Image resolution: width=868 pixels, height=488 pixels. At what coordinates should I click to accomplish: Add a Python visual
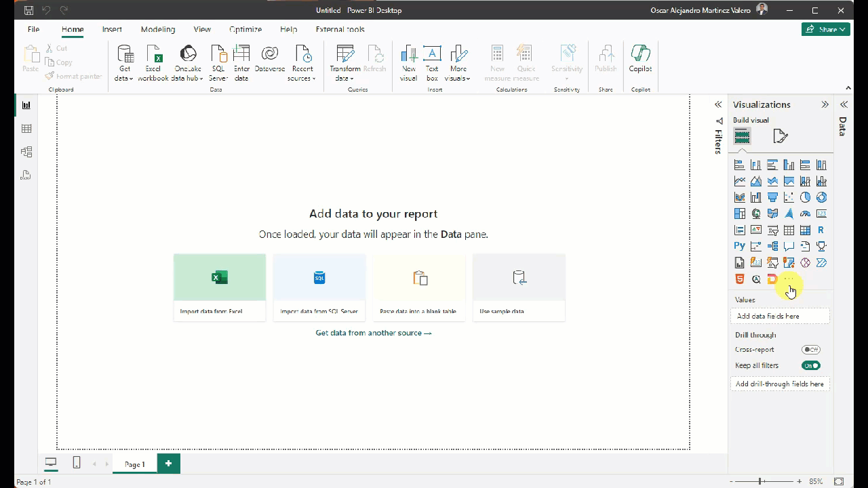pyautogui.click(x=739, y=246)
